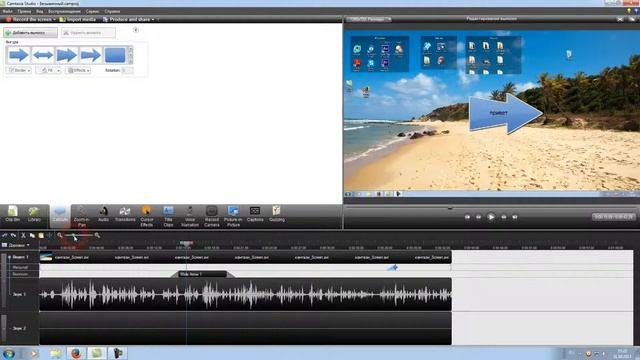Jump to the end in preview controls
Viewport: 640px width, 360px height.
click(515, 217)
